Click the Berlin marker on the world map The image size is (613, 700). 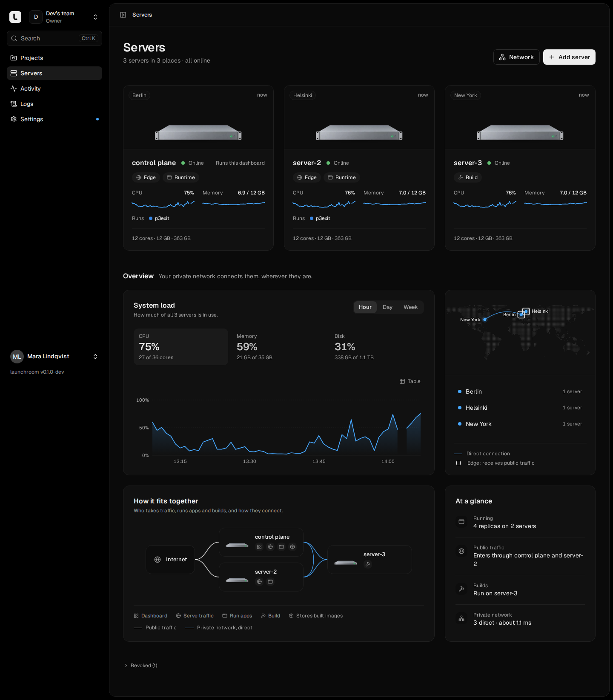tap(521, 315)
